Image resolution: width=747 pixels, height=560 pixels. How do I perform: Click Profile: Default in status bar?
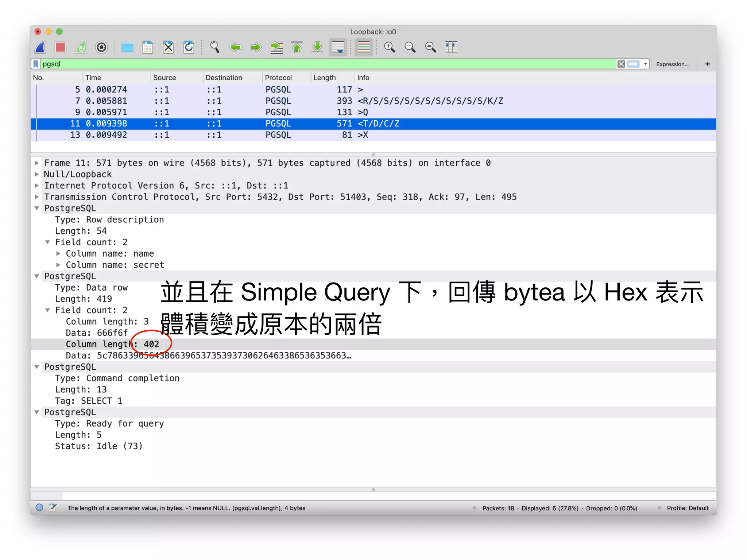tap(688, 508)
